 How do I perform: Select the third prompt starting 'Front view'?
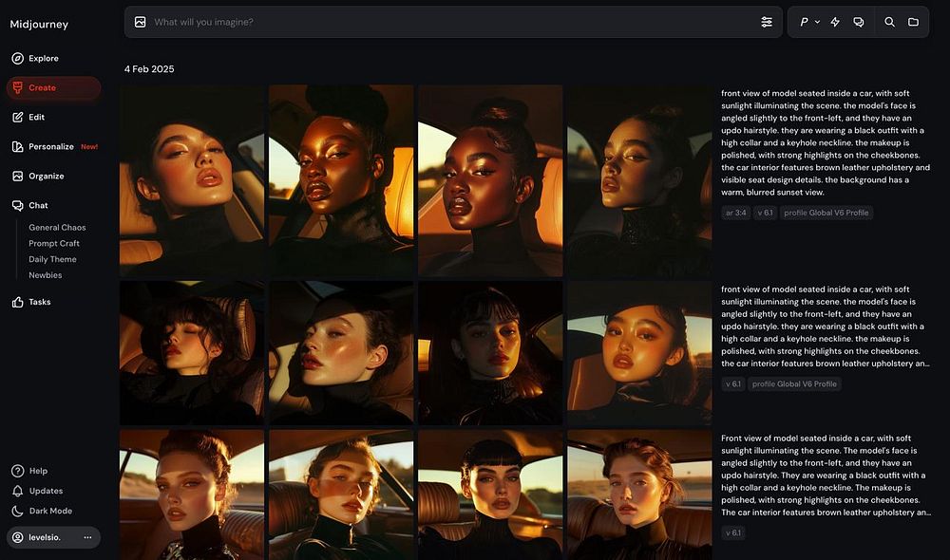coord(826,476)
